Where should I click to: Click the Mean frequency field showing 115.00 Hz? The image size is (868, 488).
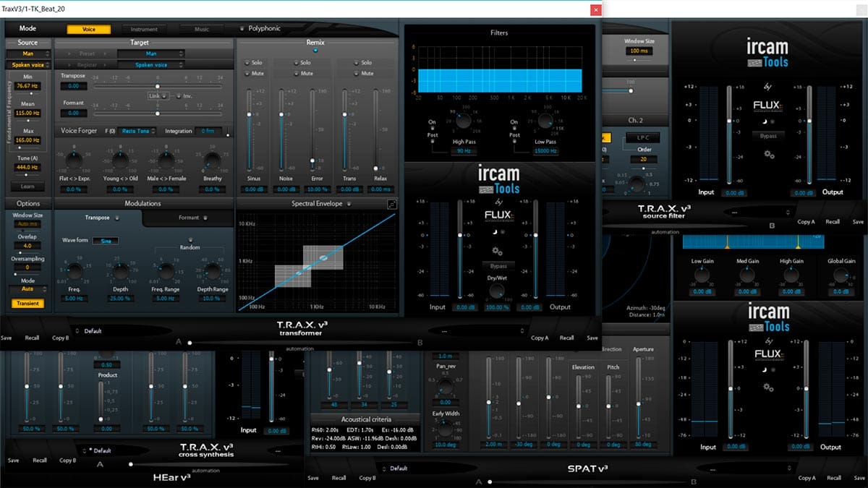click(x=28, y=113)
